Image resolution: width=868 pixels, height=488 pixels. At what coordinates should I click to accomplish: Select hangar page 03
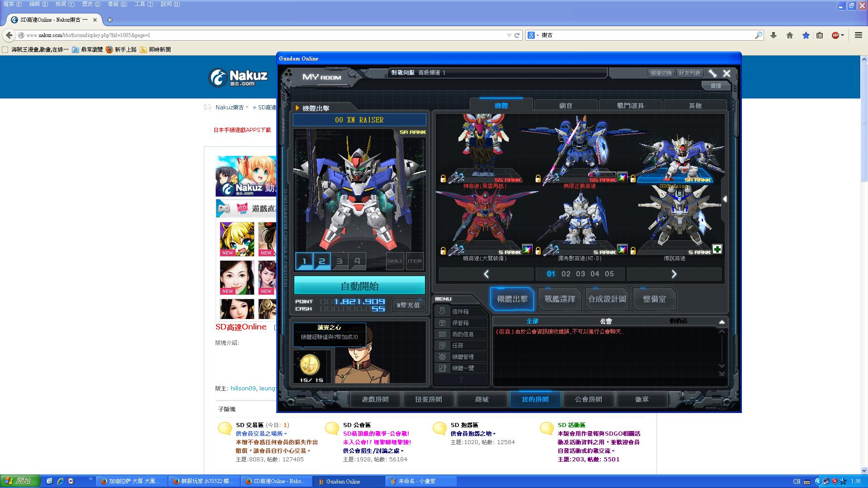pos(580,274)
